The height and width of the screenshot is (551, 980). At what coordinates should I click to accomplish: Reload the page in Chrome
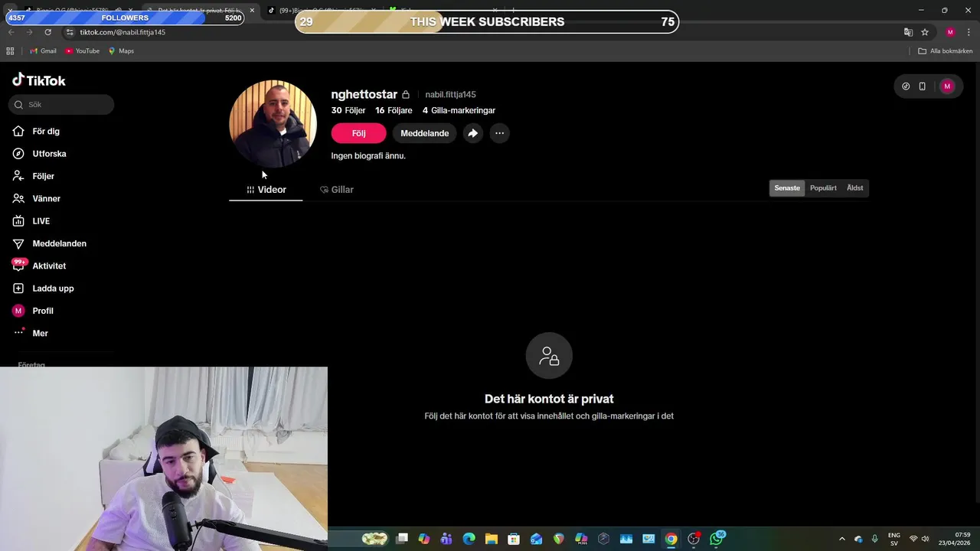point(47,32)
